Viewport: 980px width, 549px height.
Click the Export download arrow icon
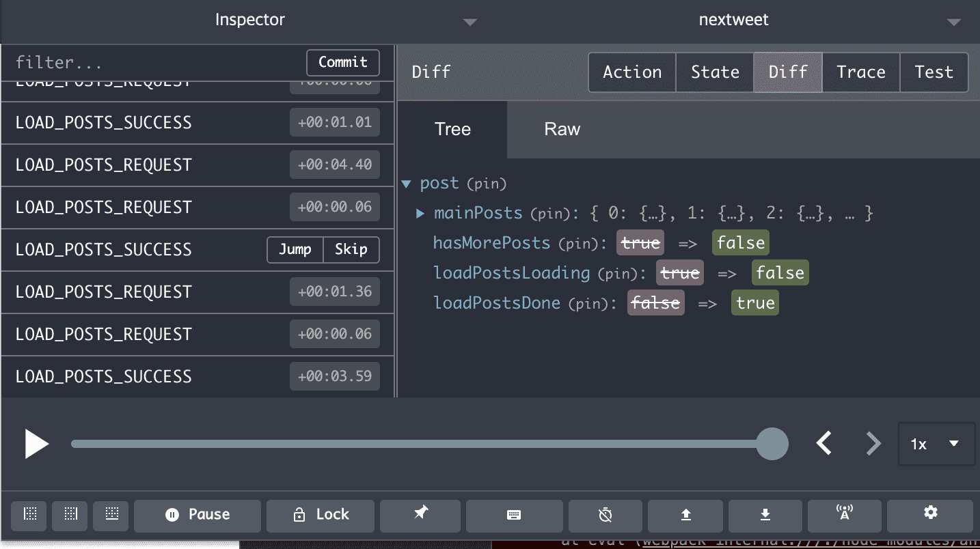pos(765,515)
